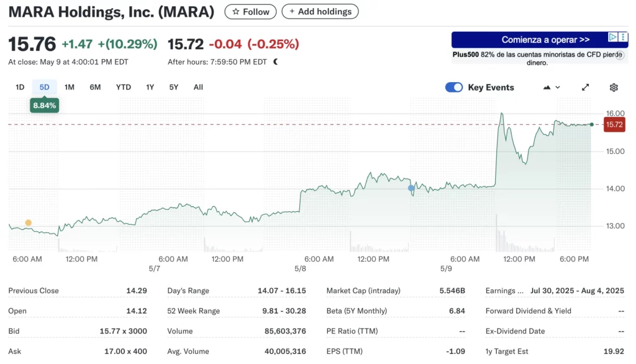Click the Previous Close value 14.29

click(136, 291)
